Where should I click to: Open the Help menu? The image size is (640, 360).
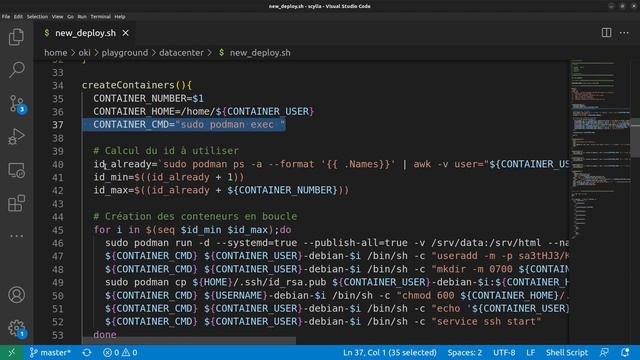pyautogui.click(x=120, y=17)
